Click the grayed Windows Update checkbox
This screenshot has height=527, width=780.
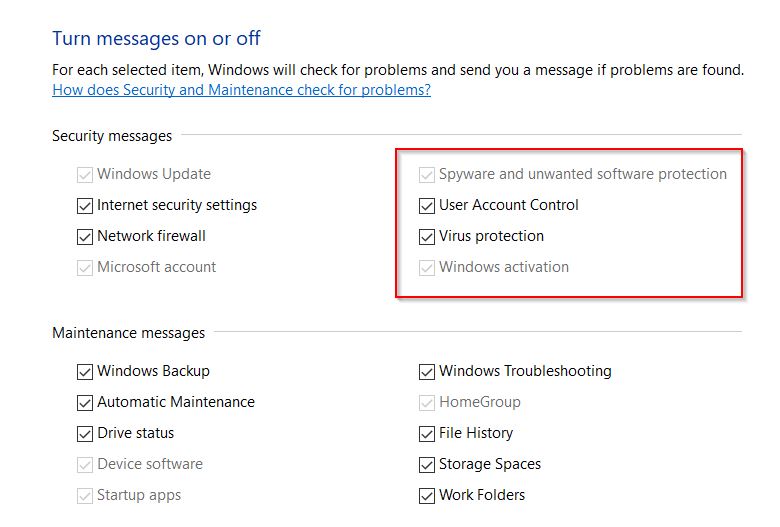pyautogui.click(x=85, y=175)
